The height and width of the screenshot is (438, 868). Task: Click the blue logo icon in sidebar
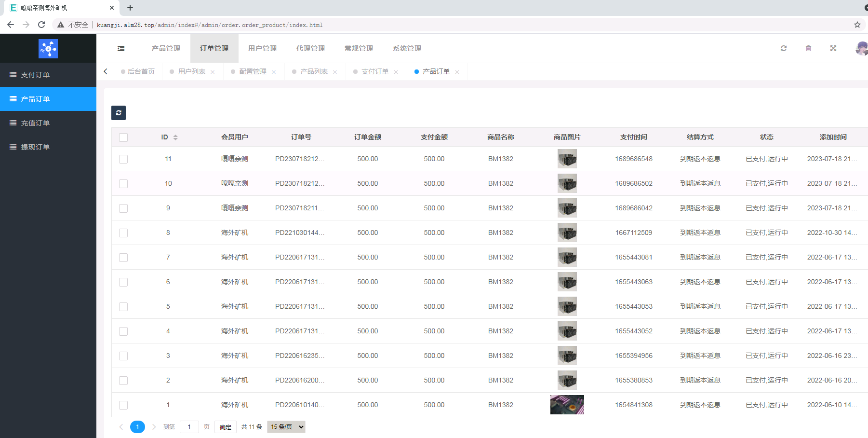48,49
